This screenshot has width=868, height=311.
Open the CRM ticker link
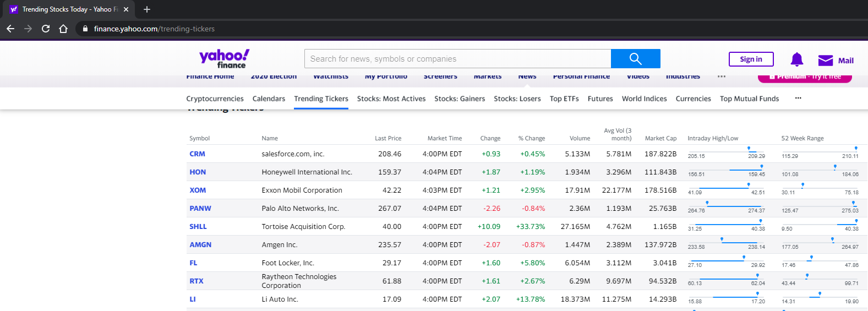click(x=197, y=154)
